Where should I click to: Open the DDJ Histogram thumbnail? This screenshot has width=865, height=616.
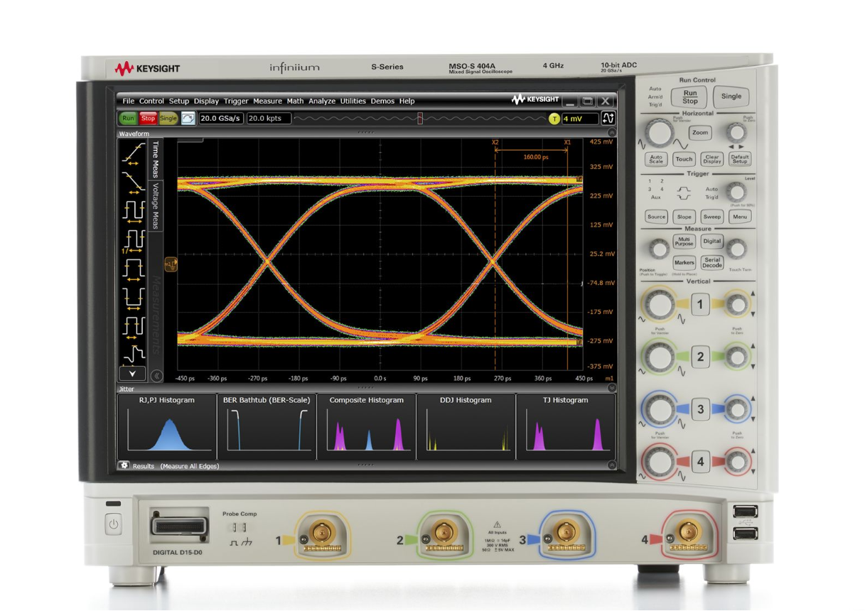point(466,426)
